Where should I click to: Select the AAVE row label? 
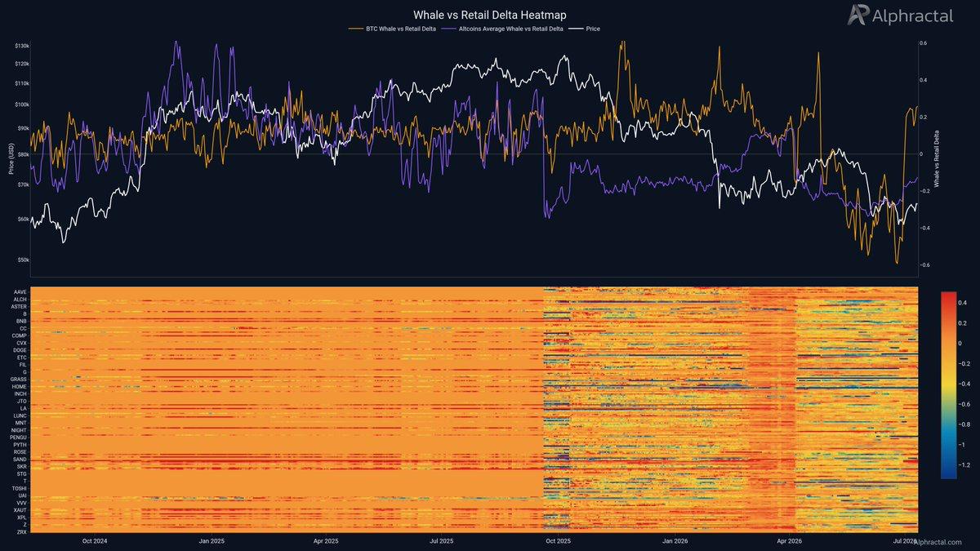coord(20,291)
